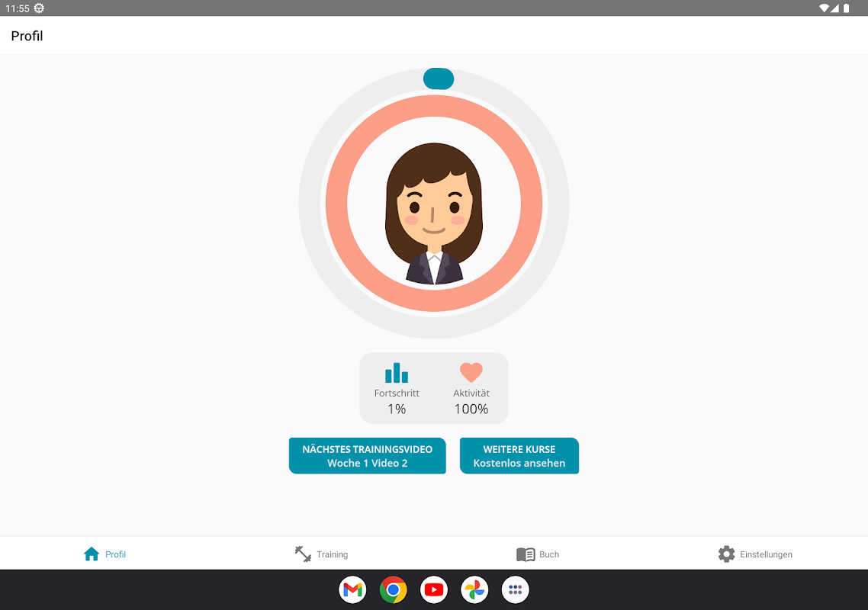Switch to the Training tab label

pyautogui.click(x=332, y=554)
